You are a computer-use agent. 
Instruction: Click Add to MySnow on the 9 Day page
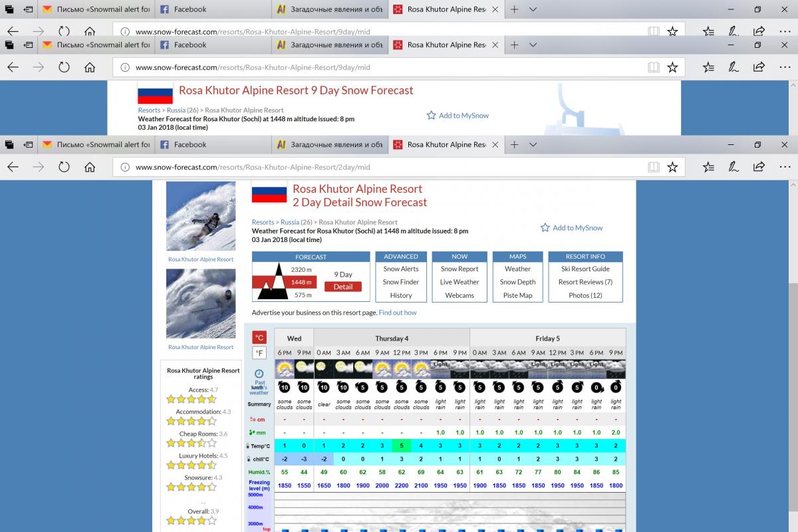pyautogui.click(x=458, y=115)
